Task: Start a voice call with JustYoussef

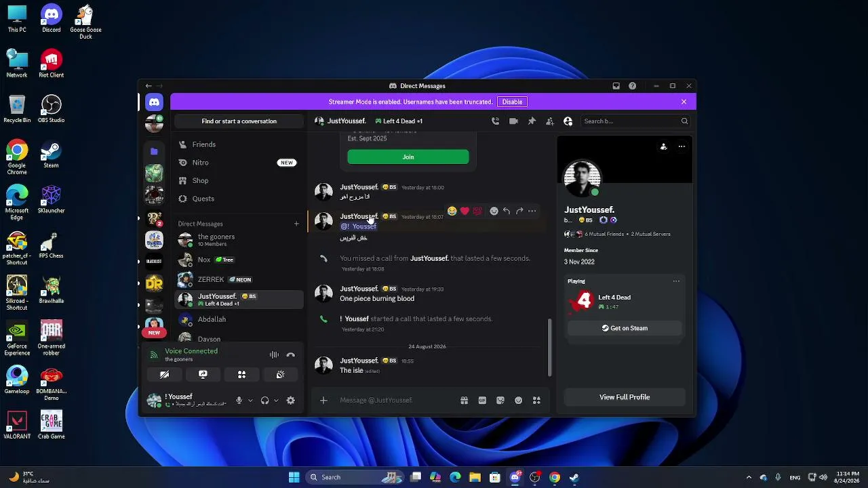Action: tap(495, 121)
